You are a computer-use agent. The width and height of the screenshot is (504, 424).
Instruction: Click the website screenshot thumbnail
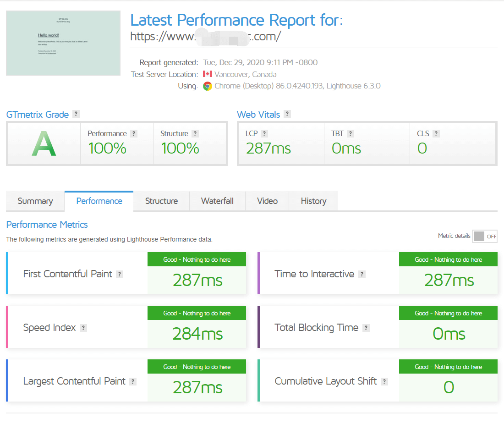pyautogui.click(x=63, y=43)
